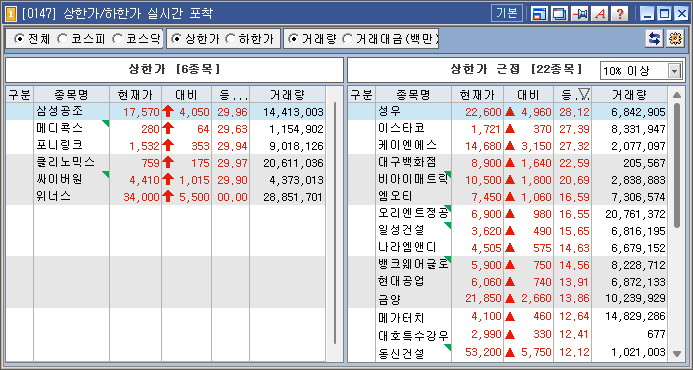Click left table 거래량 column header
The image size is (693, 370).
287,95
